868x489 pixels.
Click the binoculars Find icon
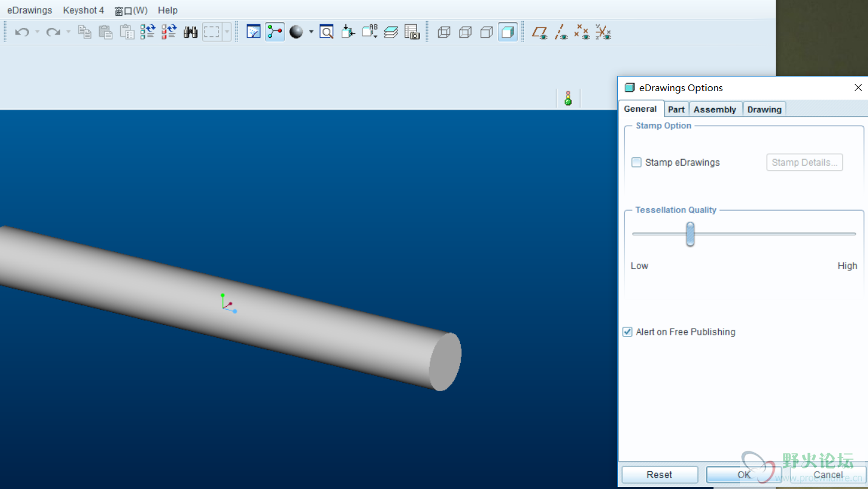tap(191, 32)
